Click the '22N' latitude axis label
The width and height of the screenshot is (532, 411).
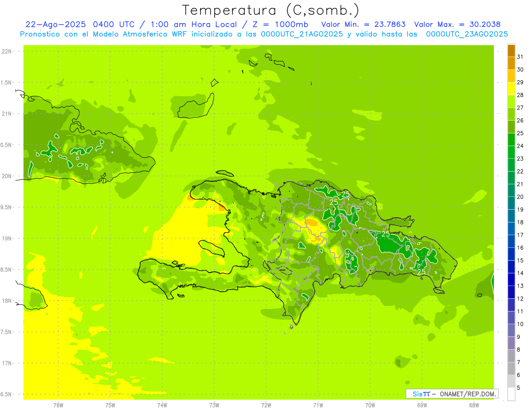[8, 51]
